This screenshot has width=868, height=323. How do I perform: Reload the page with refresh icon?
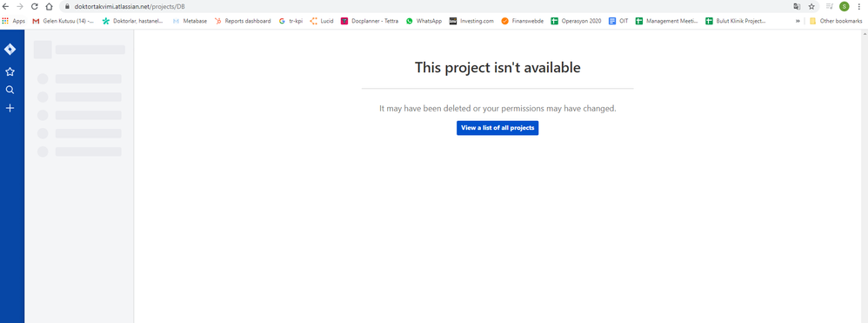35,7
